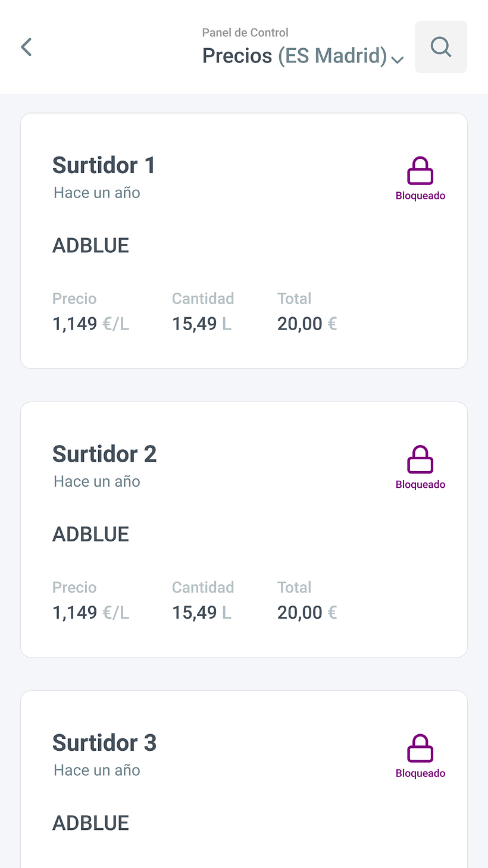This screenshot has height=868, width=488.
Task: Toggle Bloqueado status on Surtidor 1
Action: click(x=420, y=196)
